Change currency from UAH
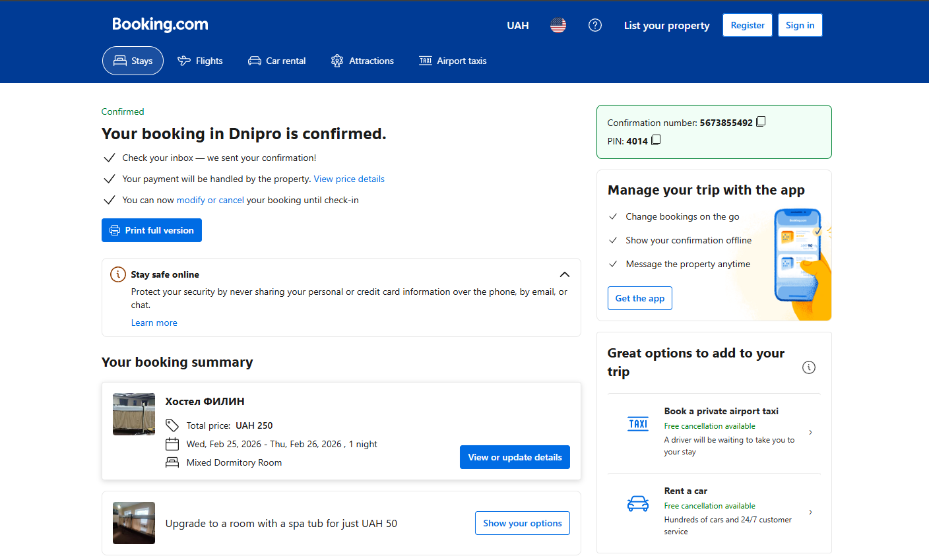 coord(518,26)
